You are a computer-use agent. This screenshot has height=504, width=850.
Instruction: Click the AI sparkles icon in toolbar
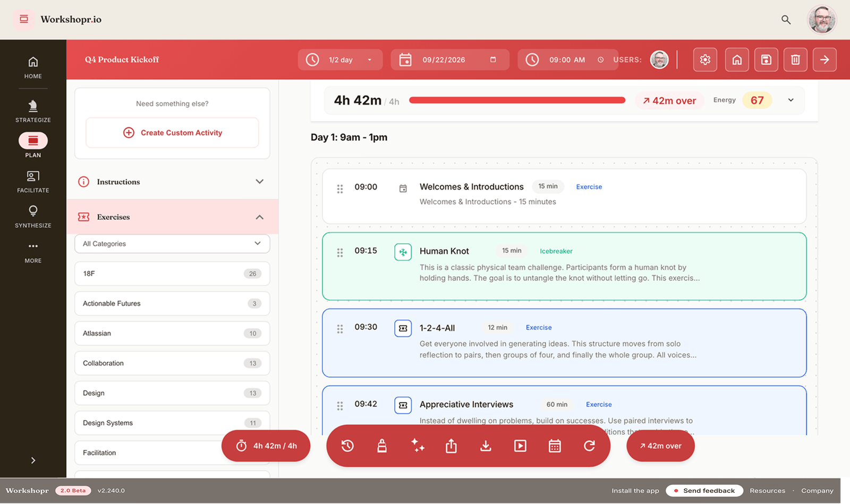(x=418, y=446)
